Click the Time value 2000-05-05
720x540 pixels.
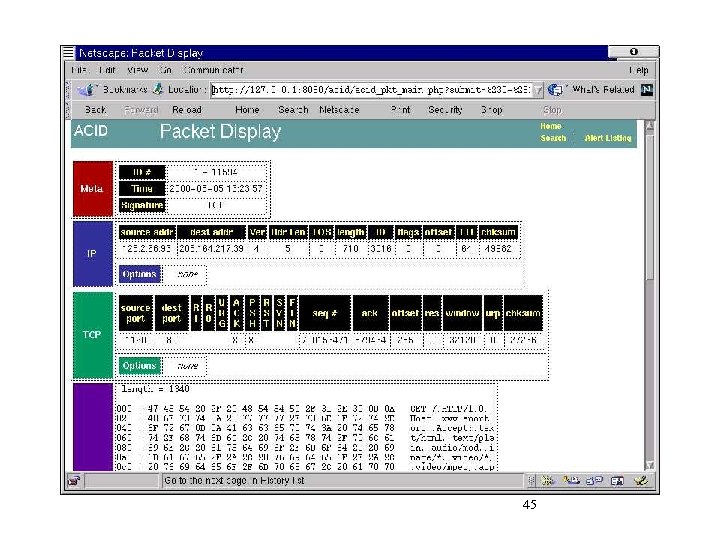coord(216,189)
